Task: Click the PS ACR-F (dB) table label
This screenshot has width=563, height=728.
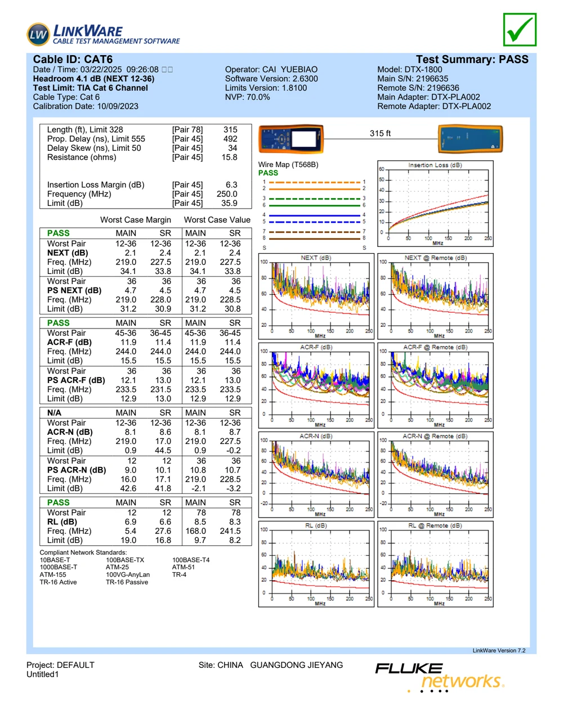Action: (76, 380)
